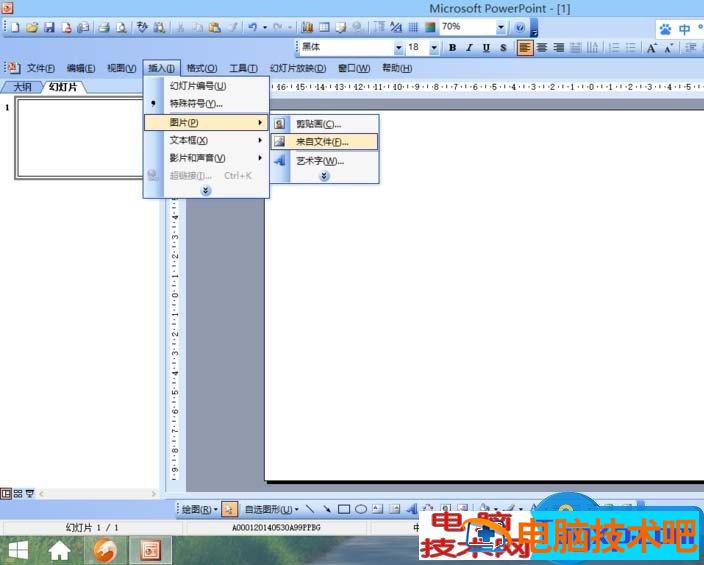Start slide show from view icon
704x565 pixels.
(30, 494)
